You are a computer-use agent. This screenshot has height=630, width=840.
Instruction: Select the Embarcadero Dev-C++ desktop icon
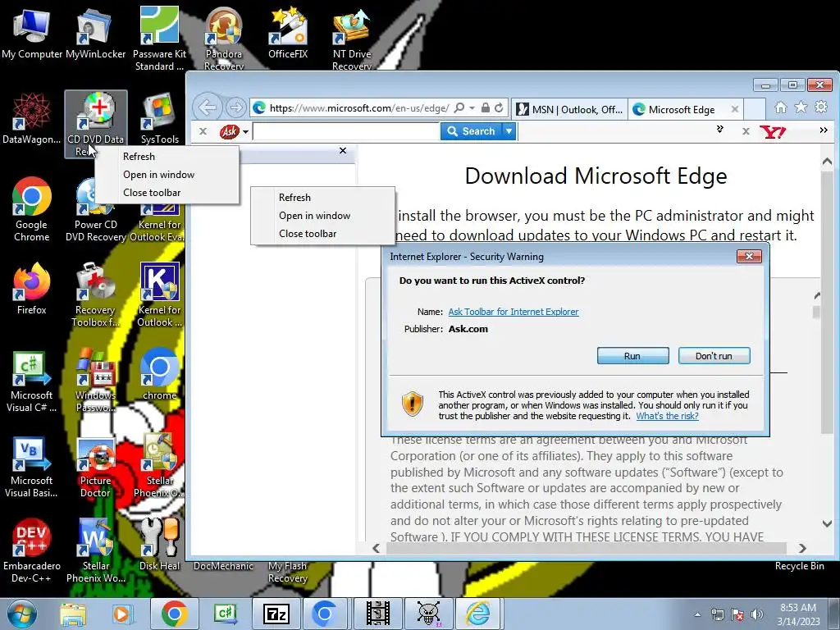point(31,550)
